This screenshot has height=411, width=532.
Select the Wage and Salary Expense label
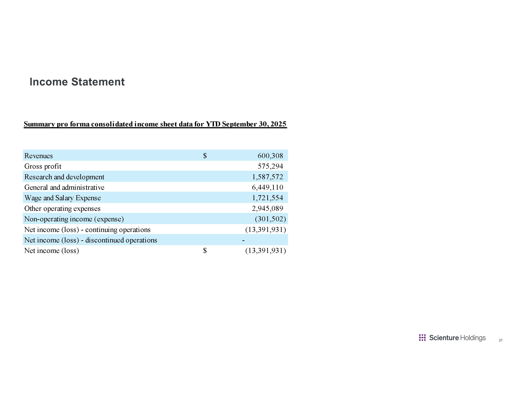63,198
